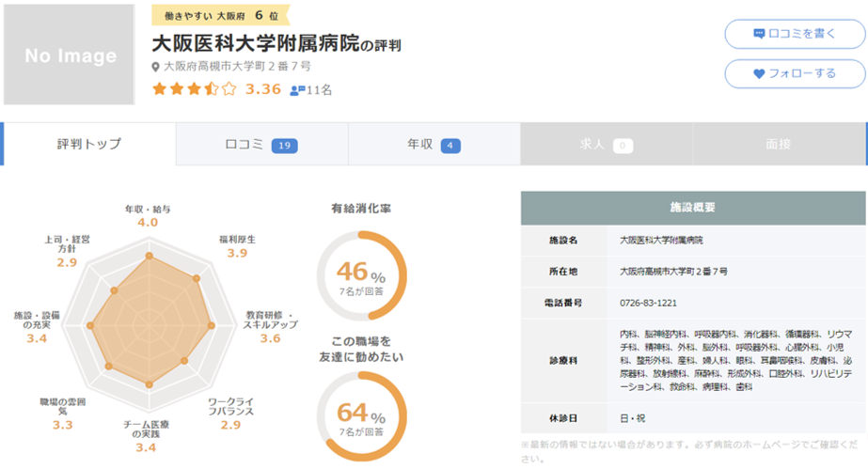
Task: Click the 職場の雰囲気 3.3 label
Action: click(63, 414)
